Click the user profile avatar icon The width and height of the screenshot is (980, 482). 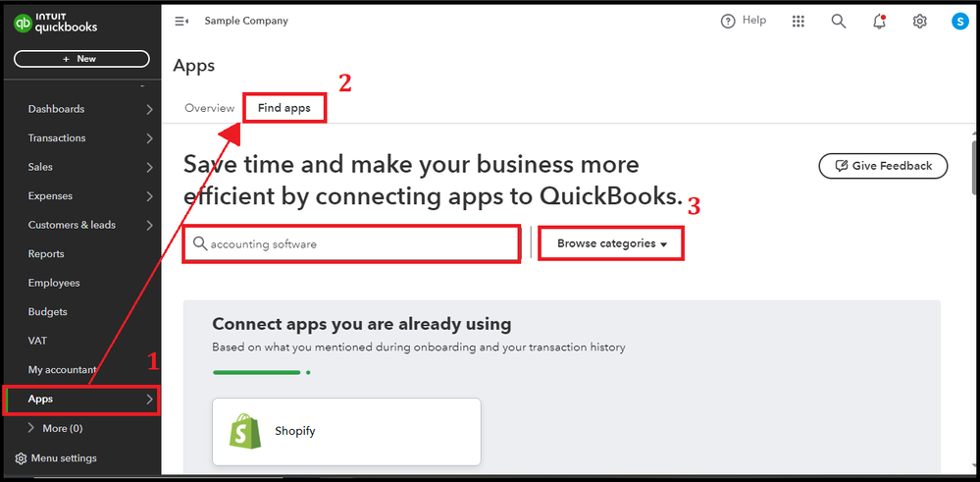click(959, 21)
